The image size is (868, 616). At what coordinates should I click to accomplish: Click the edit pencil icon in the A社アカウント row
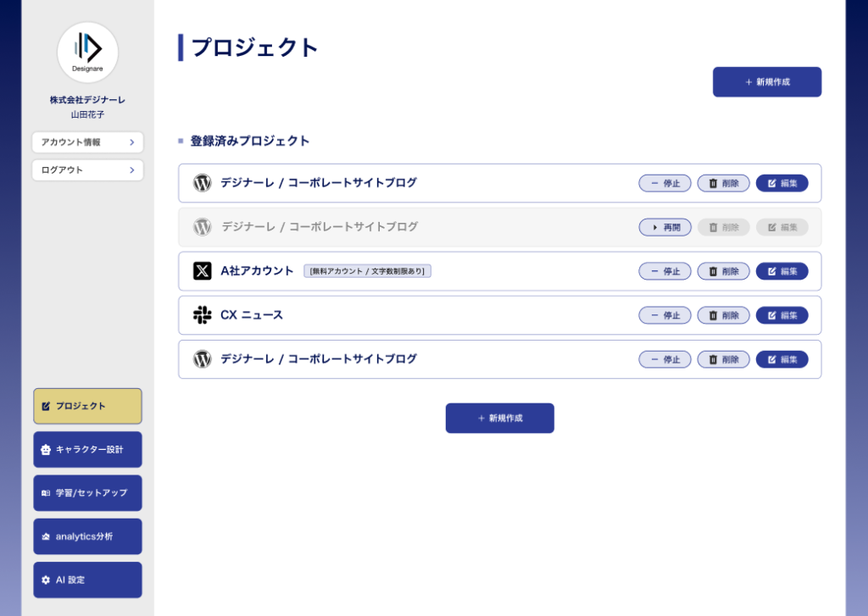[771, 271]
